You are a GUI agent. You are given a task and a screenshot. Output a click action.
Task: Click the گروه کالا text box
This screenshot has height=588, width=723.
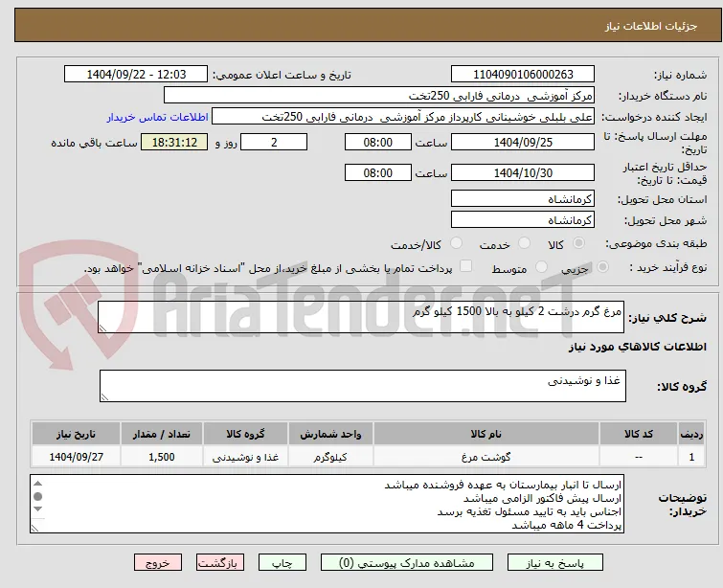[x=362, y=386]
